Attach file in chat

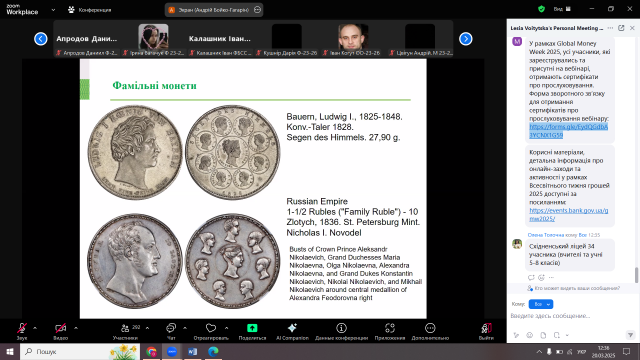[x=543, y=335]
